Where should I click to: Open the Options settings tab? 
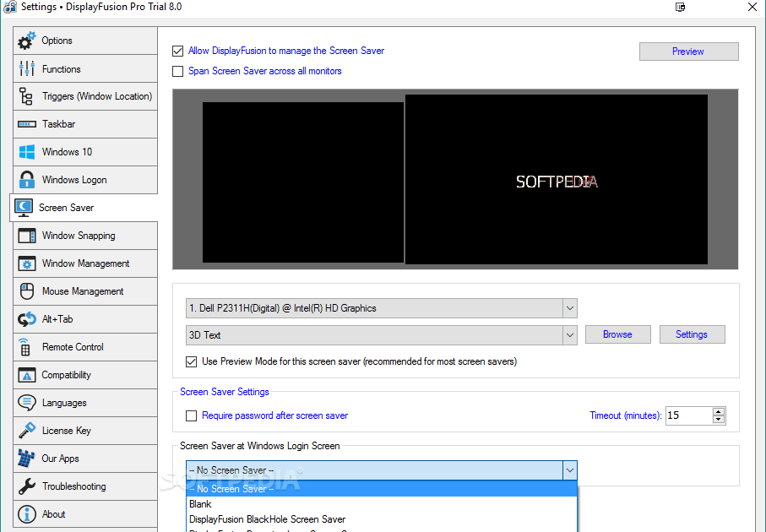tap(85, 41)
